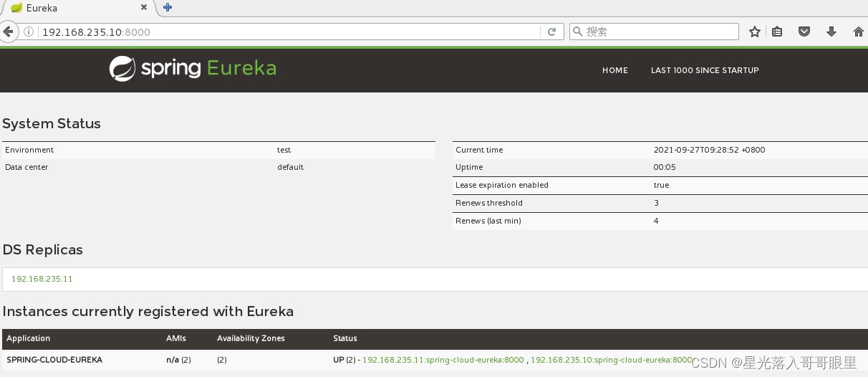868x377 pixels.
Task: Bookmark this page with the star icon
Action: click(754, 32)
